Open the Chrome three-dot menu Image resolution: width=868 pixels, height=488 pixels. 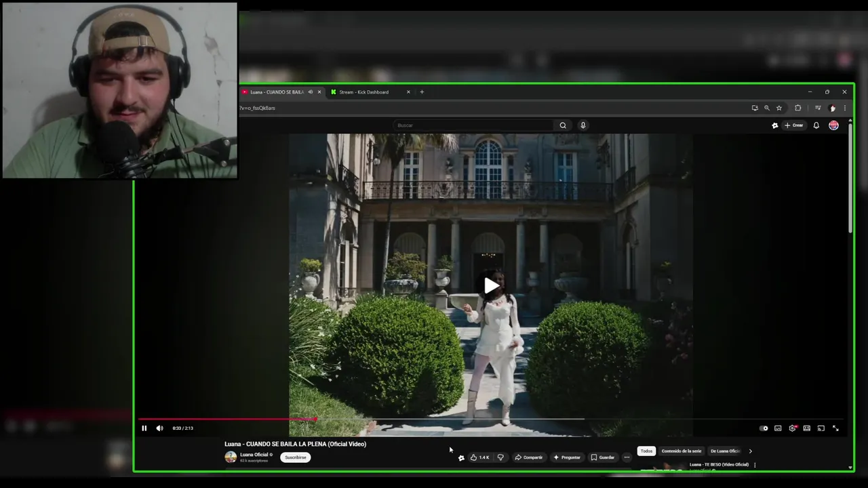(x=844, y=108)
